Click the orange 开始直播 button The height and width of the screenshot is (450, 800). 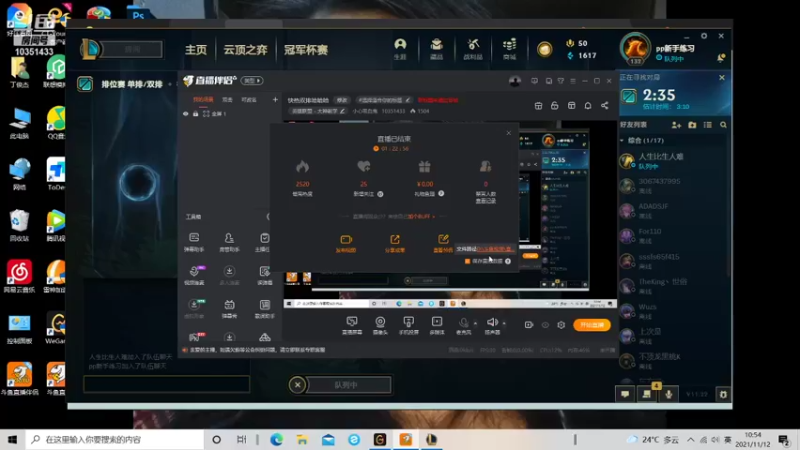pyautogui.click(x=592, y=325)
